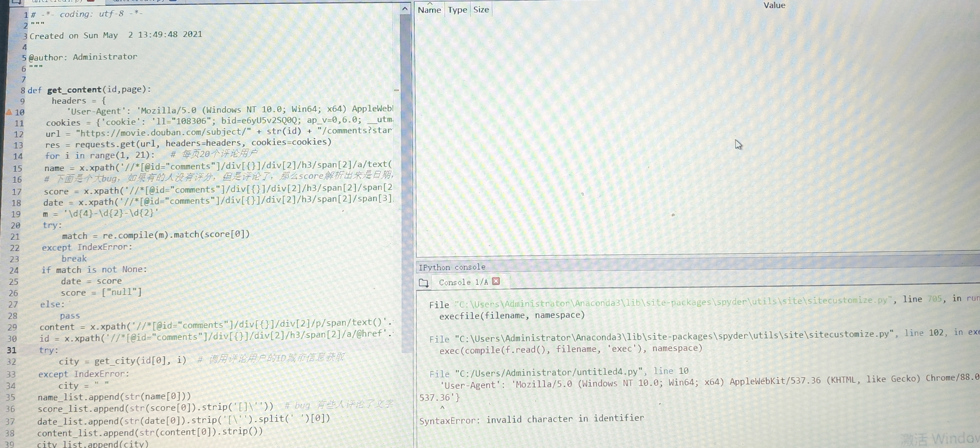Click the IPython console pane title bar

[x=452, y=267]
